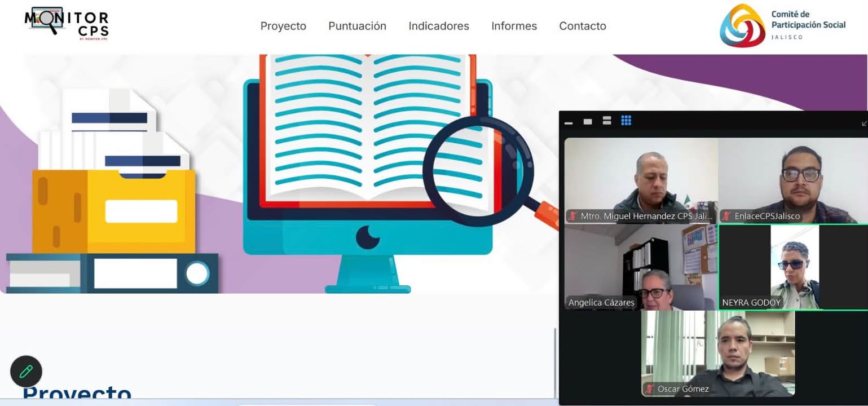The width and height of the screenshot is (868, 406).
Task: Open the Contacto page link
Action: [x=583, y=26]
